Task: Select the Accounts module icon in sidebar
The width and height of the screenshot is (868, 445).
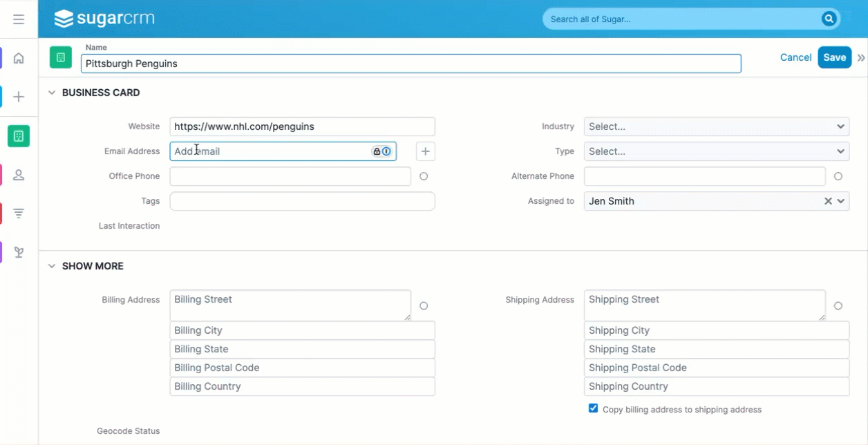Action: point(19,135)
